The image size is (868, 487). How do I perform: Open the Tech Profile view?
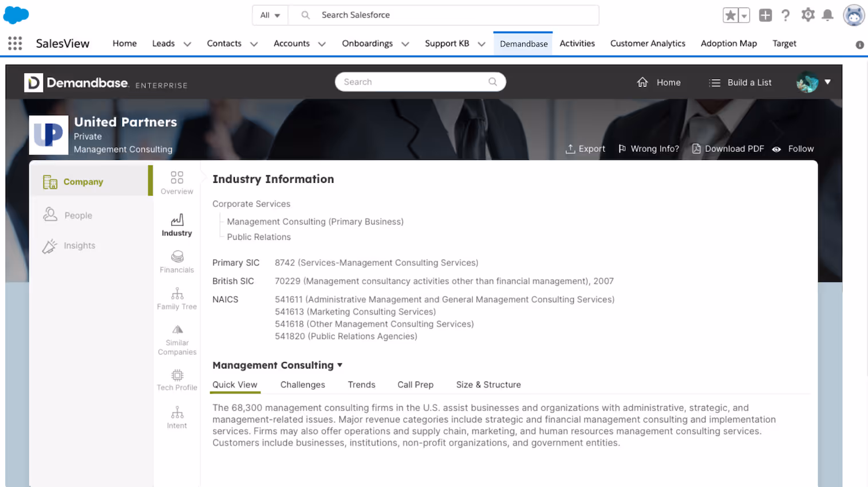[x=177, y=380]
